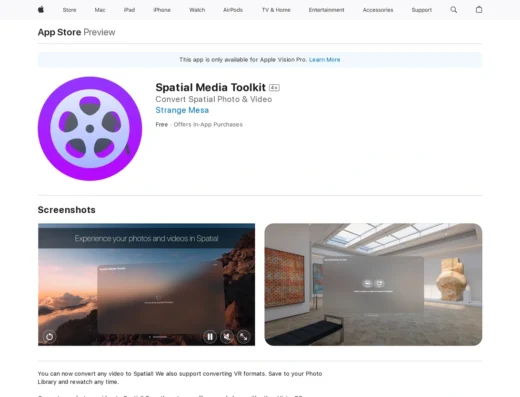Expand the preview video to fullscreen

tap(244, 337)
